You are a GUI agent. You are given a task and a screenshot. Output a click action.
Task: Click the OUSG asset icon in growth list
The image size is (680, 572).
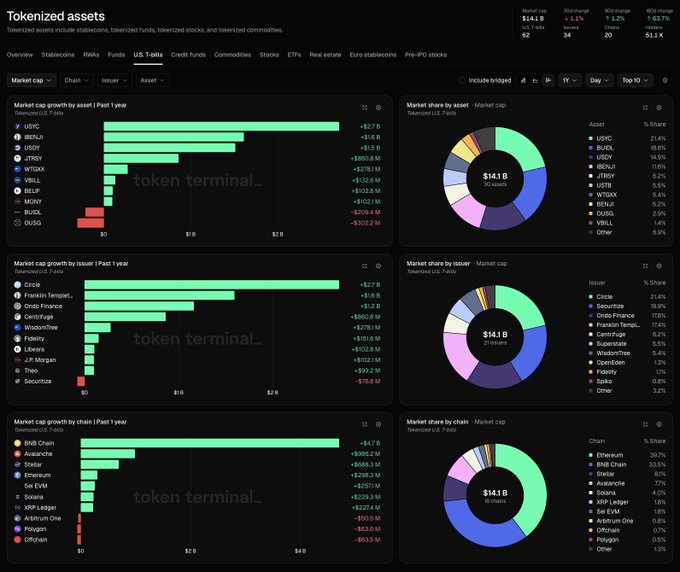17,223
